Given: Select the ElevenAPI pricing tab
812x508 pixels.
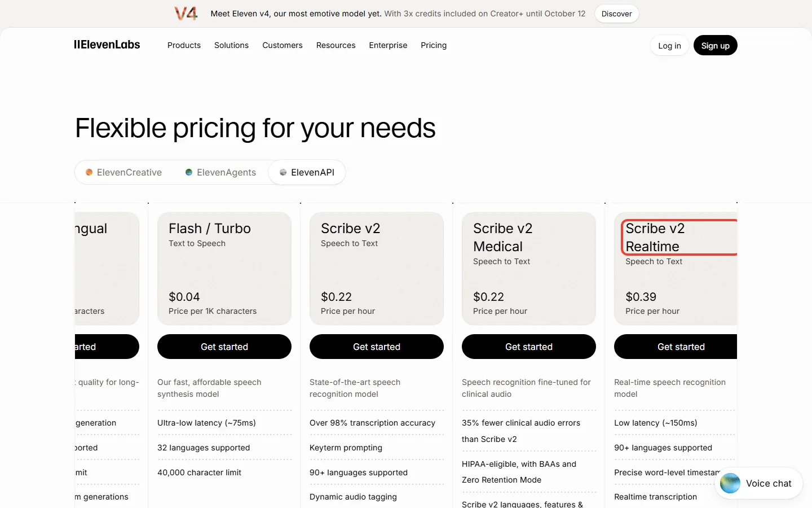Looking at the screenshot, I should coord(307,172).
